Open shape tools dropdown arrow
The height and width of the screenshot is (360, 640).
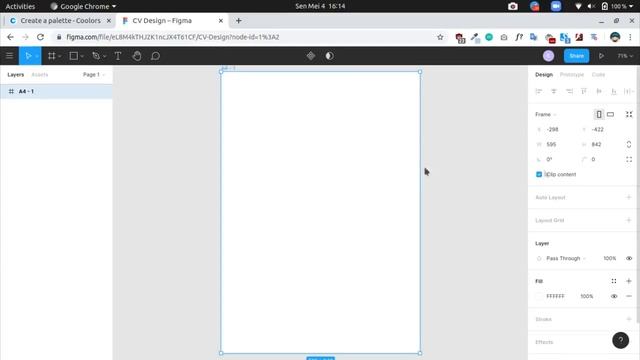pos(82,56)
